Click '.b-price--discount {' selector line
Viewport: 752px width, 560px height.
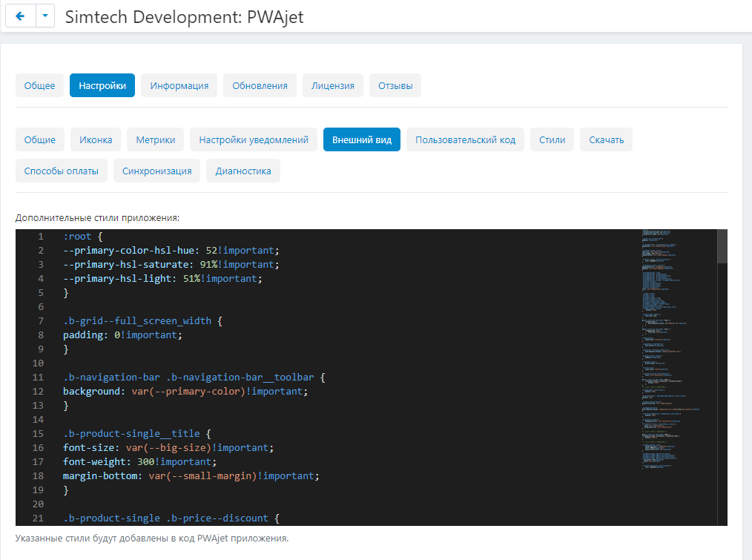(x=171, y=518)
